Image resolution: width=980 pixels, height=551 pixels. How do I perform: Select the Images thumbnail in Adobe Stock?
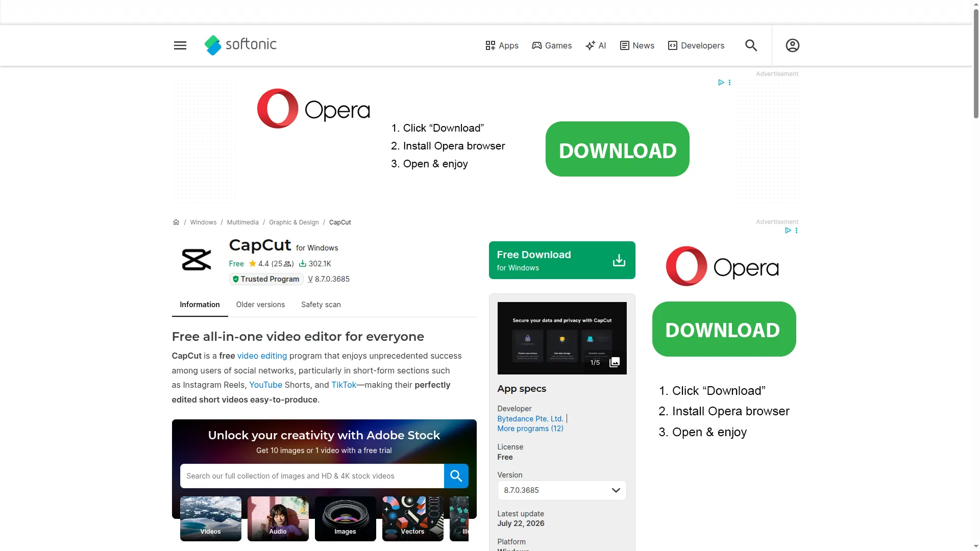pos(345,518)
